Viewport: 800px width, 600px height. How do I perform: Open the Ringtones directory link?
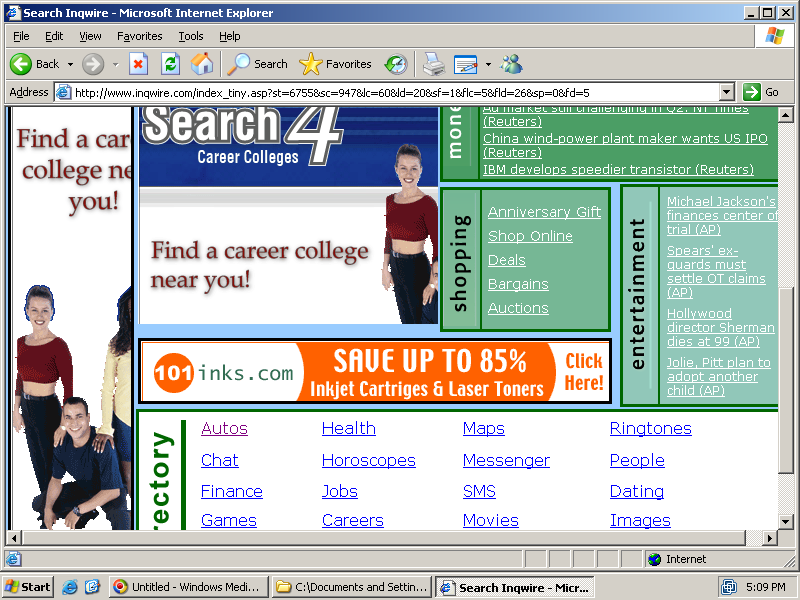click(x=651, y=429)
